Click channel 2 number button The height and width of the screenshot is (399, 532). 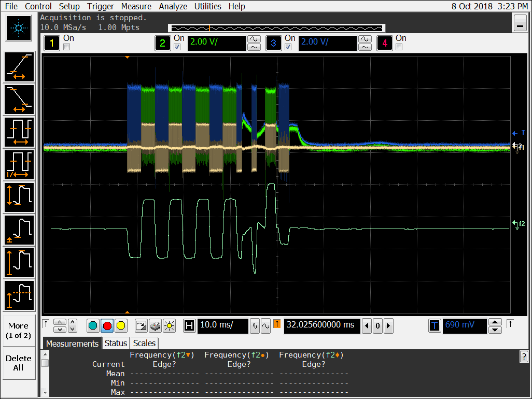coord(162,43)
